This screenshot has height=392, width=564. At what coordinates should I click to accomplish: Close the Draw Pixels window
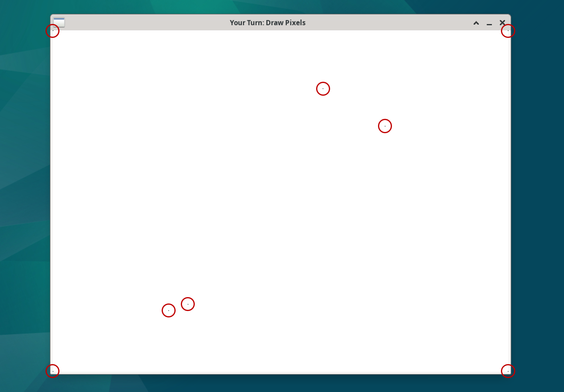click(x=502, y=23)
